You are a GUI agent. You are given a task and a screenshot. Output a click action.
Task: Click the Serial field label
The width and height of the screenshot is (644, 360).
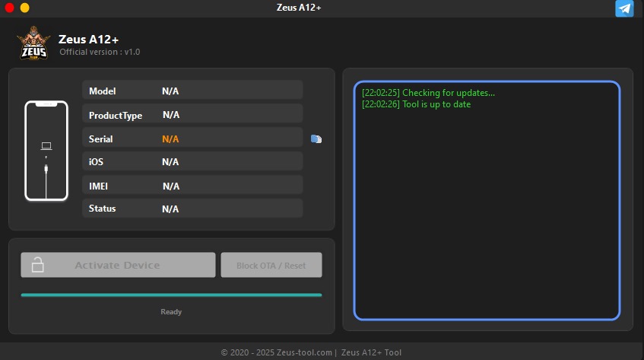coord(100,139)
